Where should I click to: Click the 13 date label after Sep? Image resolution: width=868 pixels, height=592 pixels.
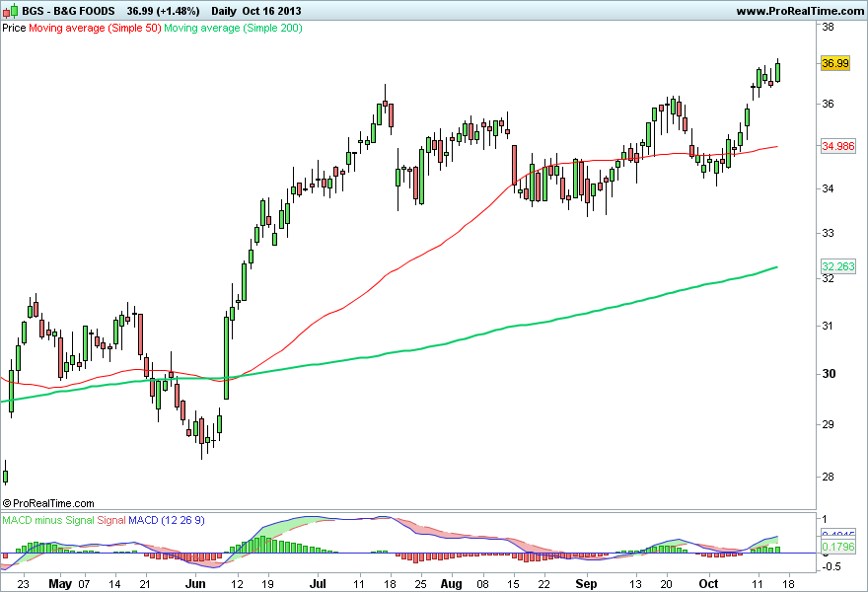click(x=635, y=584)
